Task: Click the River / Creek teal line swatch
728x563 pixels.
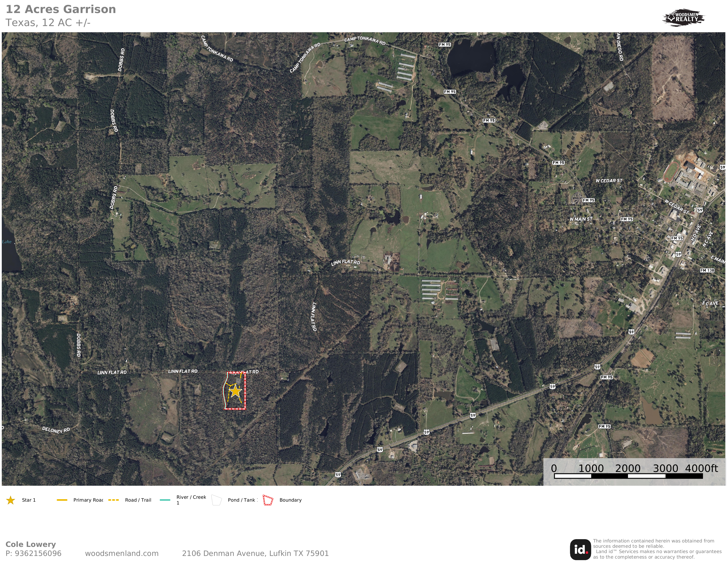Action: [165, 500]
